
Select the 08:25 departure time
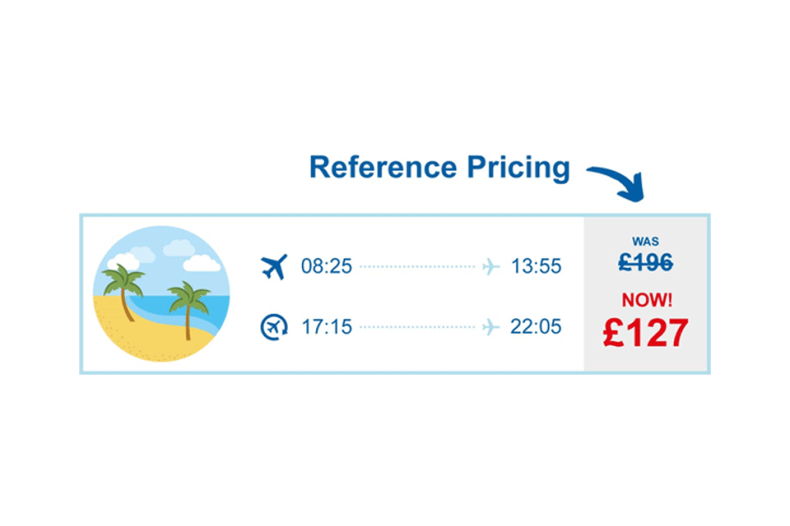pyautogui.click(x=326, y=267)
